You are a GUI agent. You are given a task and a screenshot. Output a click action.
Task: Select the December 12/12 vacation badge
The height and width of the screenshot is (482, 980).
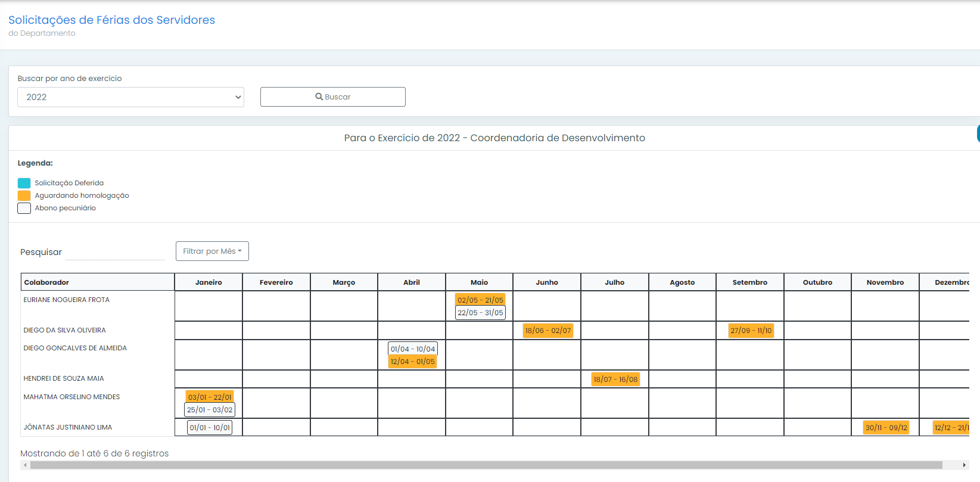(x=951, y=427)
